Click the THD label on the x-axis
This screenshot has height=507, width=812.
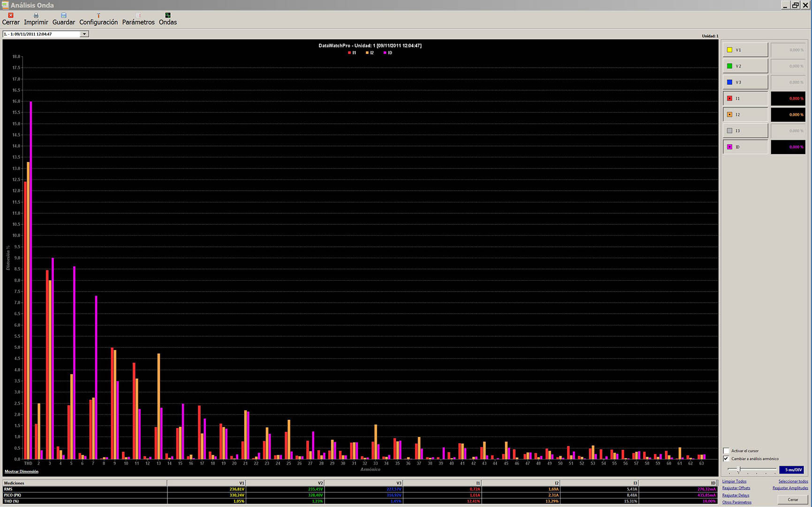click(28, 463)
